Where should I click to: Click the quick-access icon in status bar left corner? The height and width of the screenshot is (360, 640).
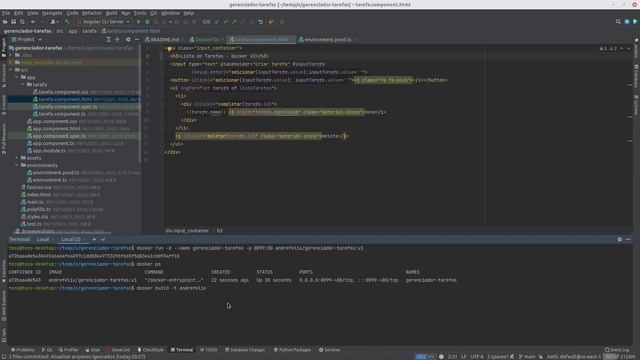tap(4, 357)
